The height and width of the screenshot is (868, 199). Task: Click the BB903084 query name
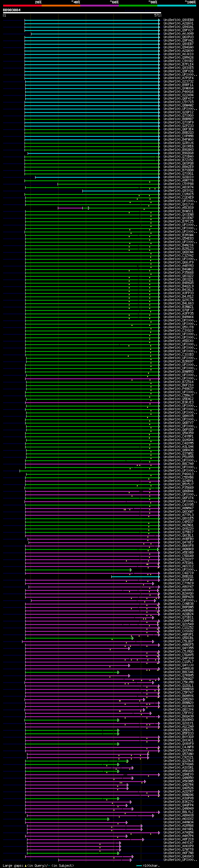point(12,10)
